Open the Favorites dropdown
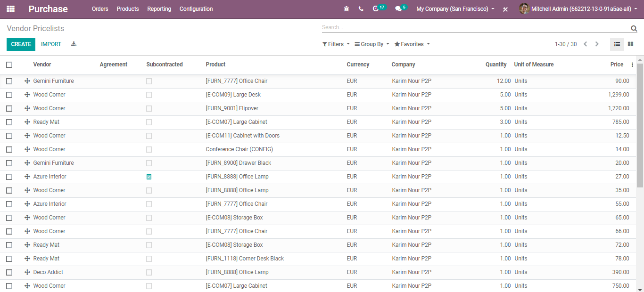This screenshot has width=644, height=292. (x=413, y=44)
